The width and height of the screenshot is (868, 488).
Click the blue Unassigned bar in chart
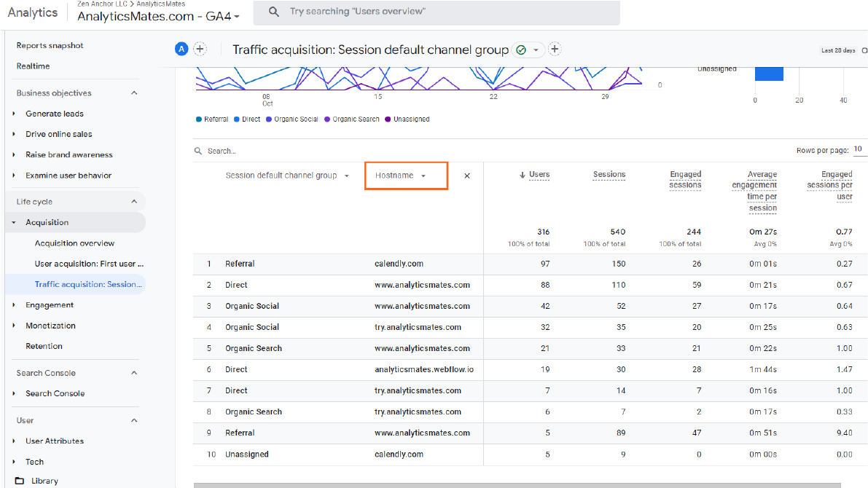click(x=769, y=74)
